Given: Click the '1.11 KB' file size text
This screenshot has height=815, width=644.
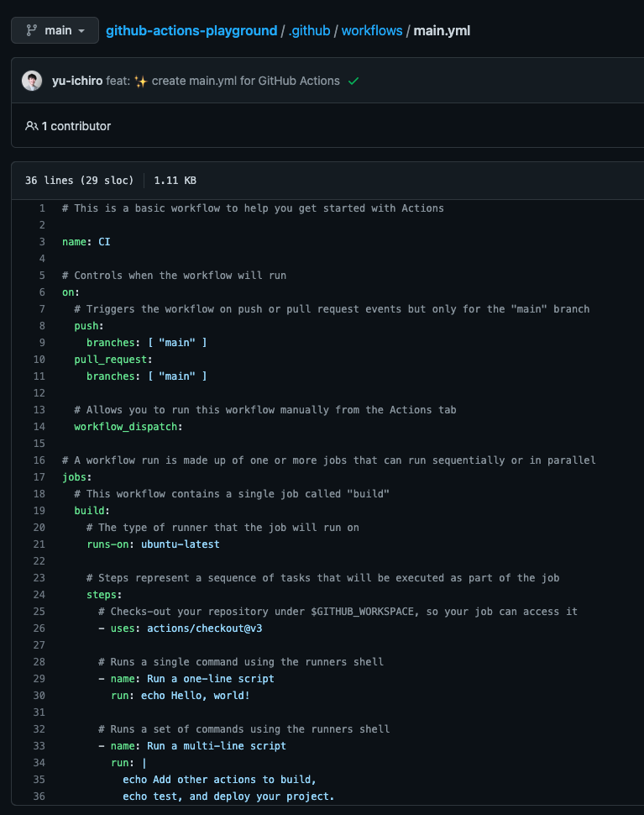Looking at the screenshot, I should tap(175, 180).
